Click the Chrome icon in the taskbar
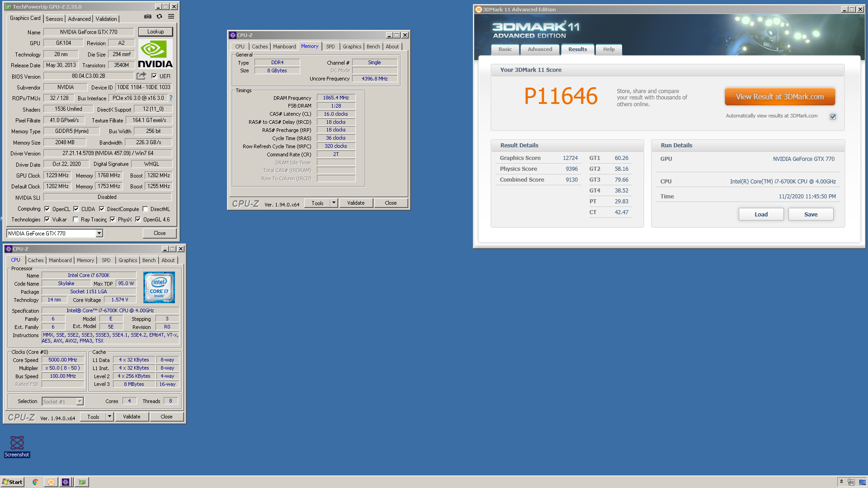 (x=35, y=482)
